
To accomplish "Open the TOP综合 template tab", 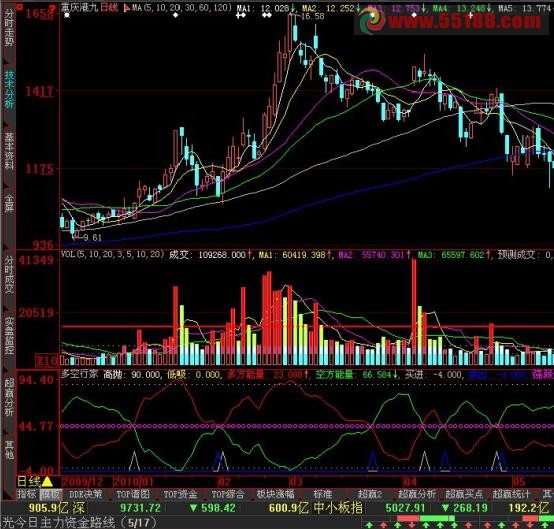I will (x=228, y=494).
